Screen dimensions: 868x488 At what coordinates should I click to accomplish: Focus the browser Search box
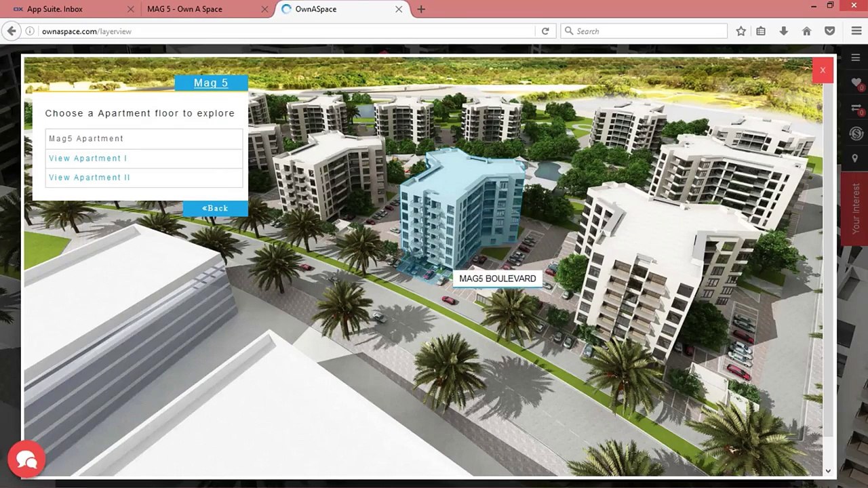coord(644,31)
